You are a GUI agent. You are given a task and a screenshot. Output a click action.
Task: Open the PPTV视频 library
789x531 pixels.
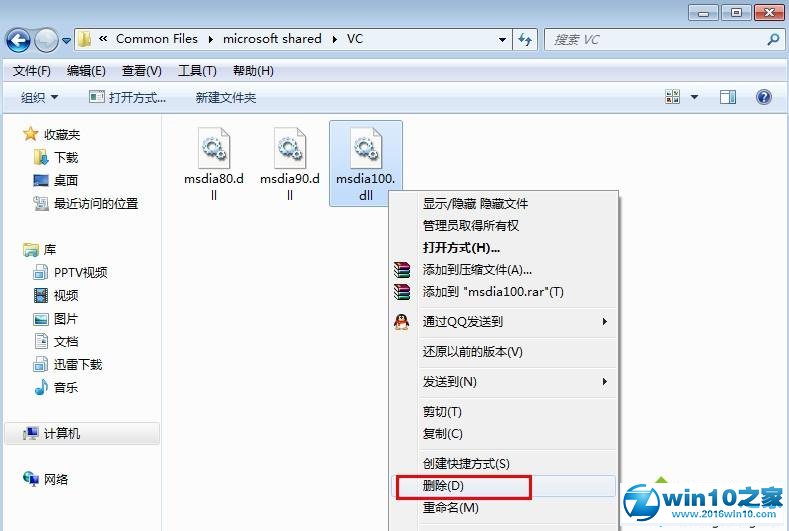[x=80, y=272]
